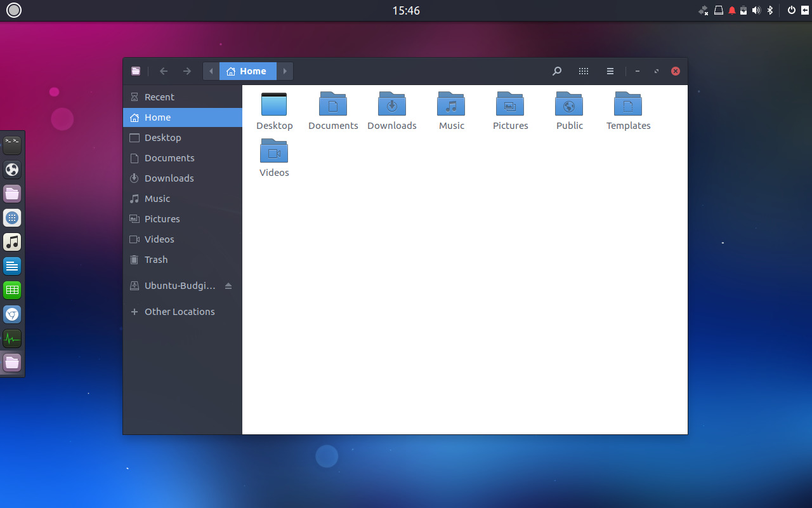Toggle the icon view button in the toolbar
The image size is (812, 508).
pos(584,71)
